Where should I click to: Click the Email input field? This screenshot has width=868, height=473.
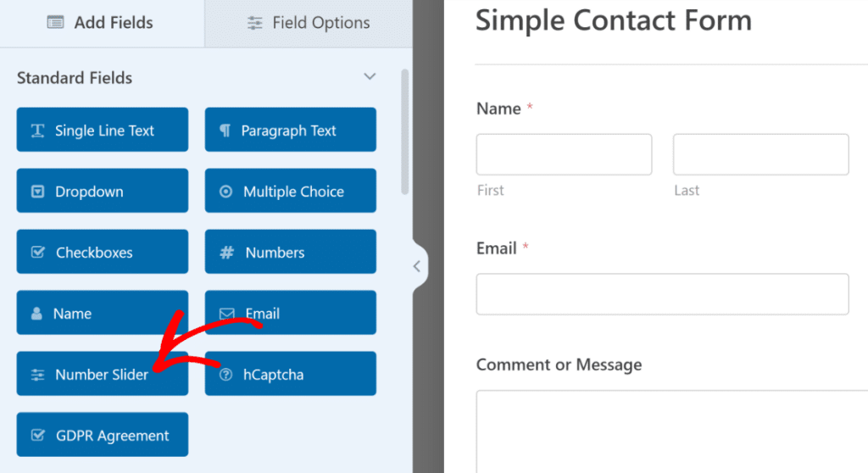662,294
